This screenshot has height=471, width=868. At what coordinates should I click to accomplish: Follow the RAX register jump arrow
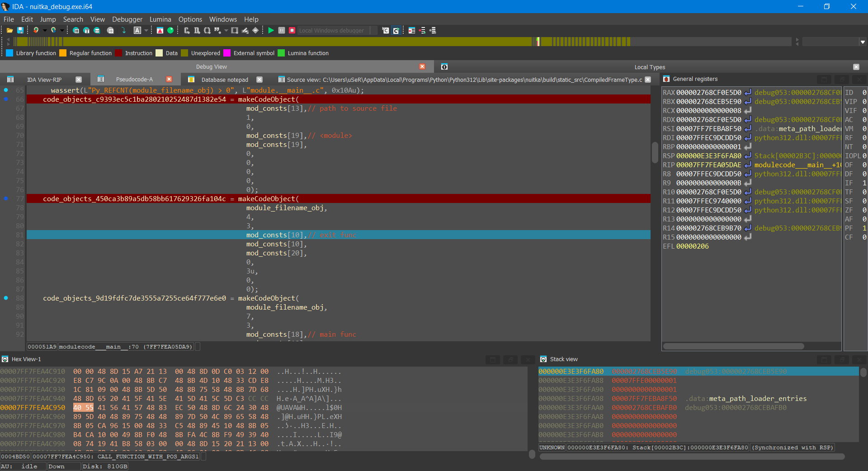[x=748, y=93]
